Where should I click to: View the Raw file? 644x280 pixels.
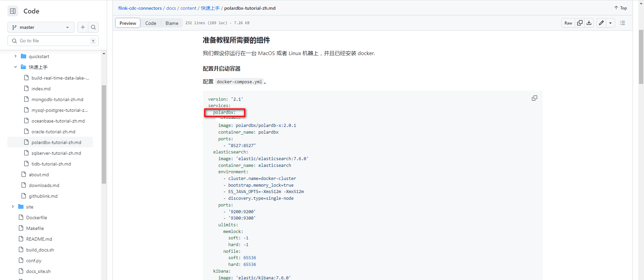click(x=568, y=23)
